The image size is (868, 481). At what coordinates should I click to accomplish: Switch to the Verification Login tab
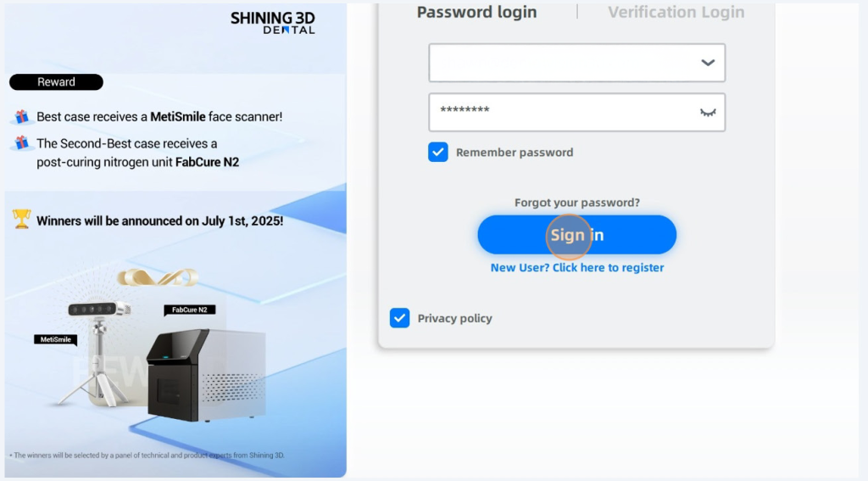pyautogui.click(x=676, y=12)
